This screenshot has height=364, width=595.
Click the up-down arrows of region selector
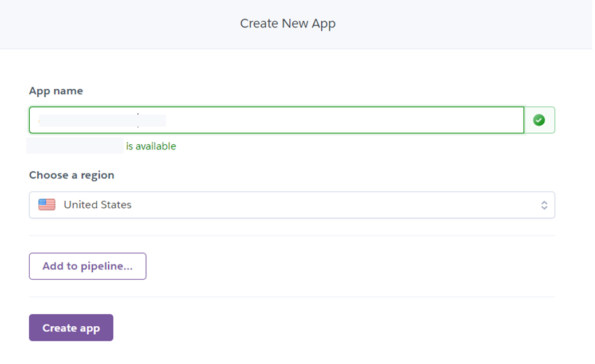click(544, 205)
